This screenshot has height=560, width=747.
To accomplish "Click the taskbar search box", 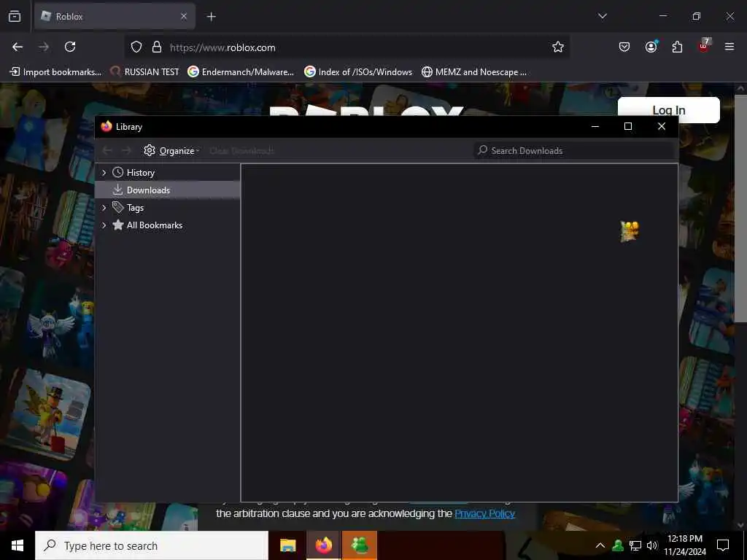I will click(152, 545).
